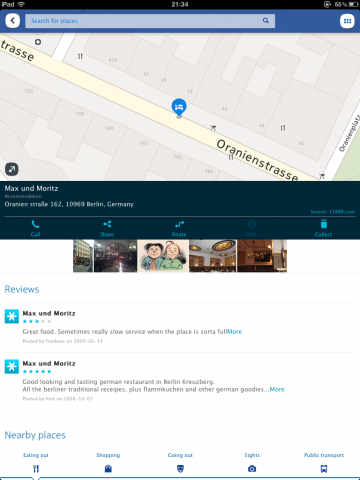Show nearby Shopping places

click(x=108, y=463)
